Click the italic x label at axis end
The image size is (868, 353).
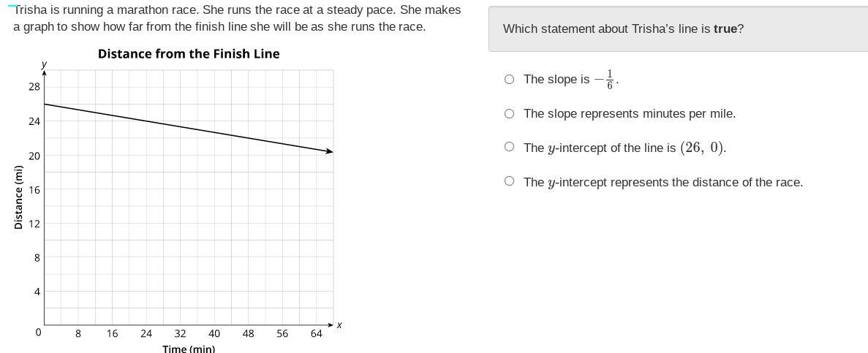[339, 325]
